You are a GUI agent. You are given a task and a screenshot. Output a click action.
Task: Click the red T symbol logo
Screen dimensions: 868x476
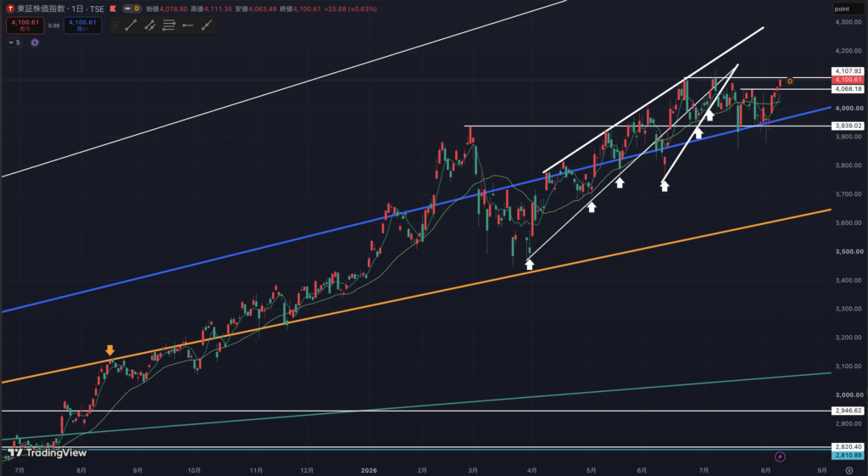pos(10,8)
